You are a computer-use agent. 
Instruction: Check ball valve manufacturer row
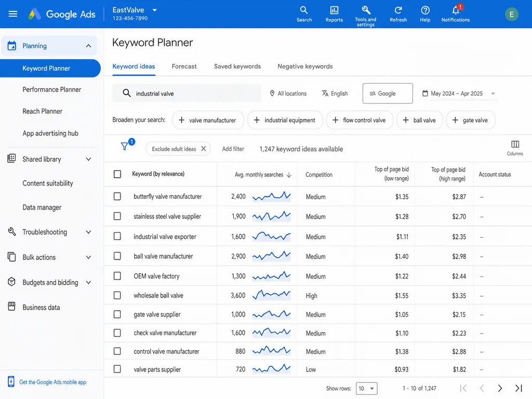(x=117, y=256)
